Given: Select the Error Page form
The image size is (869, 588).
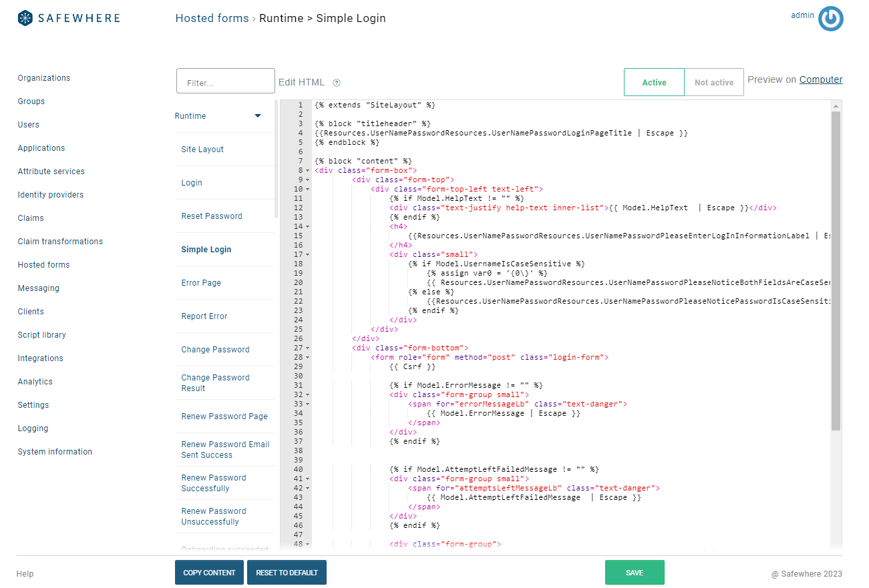Looking at the screenshot, I should tap(201, 283).
